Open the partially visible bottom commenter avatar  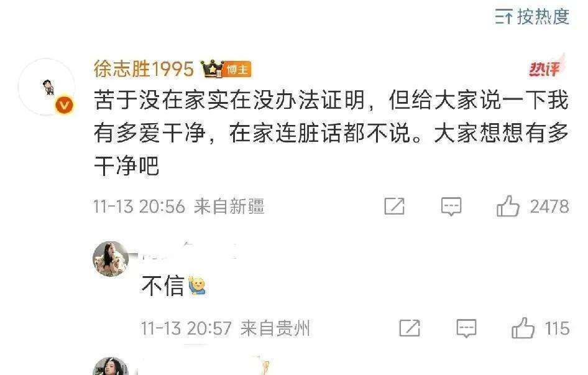pyautogui.click(x=111, y=366)
